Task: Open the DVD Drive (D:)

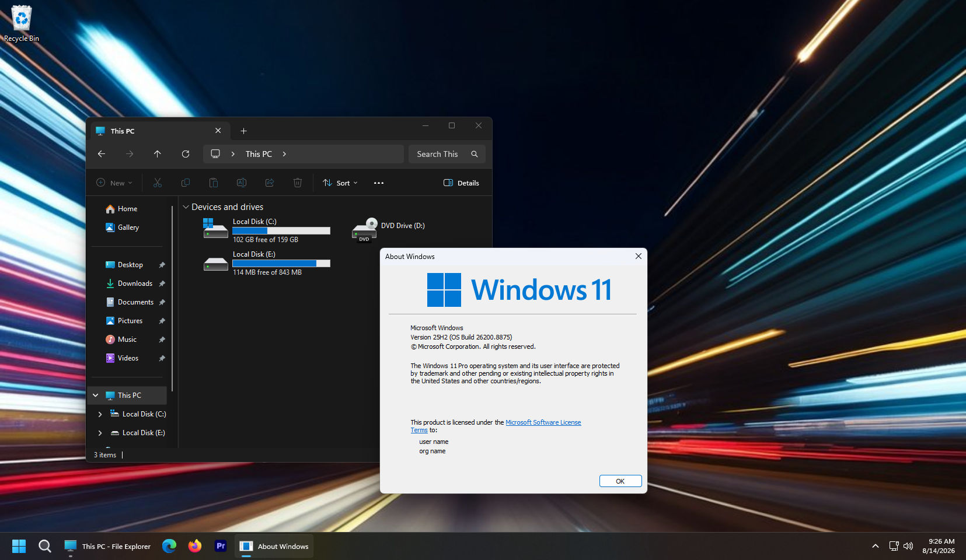Action: coord(389,230)
